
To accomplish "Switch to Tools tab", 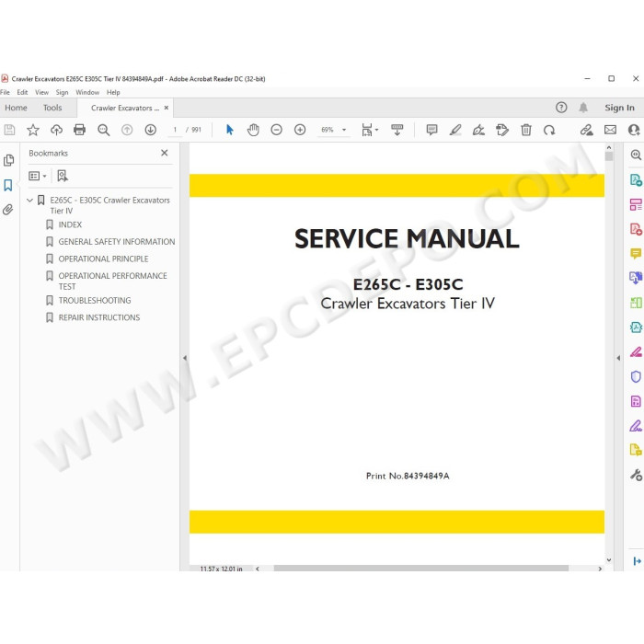I will [52, 108].
